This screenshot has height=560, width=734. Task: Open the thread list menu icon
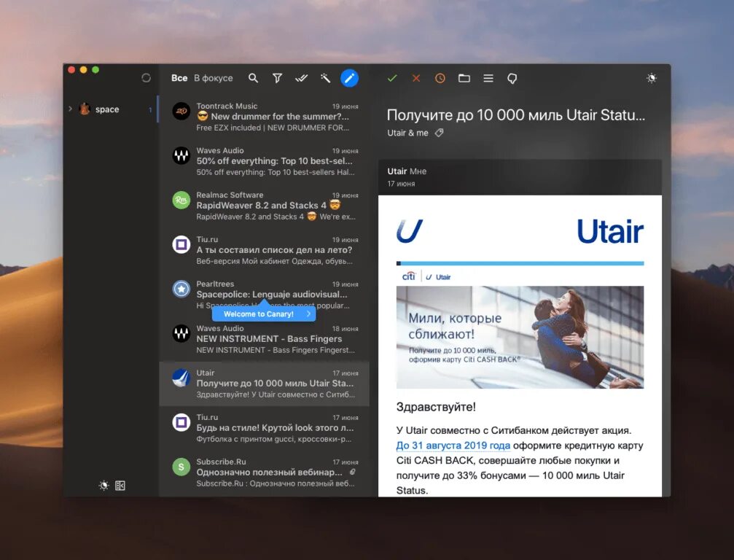(488, 78)
